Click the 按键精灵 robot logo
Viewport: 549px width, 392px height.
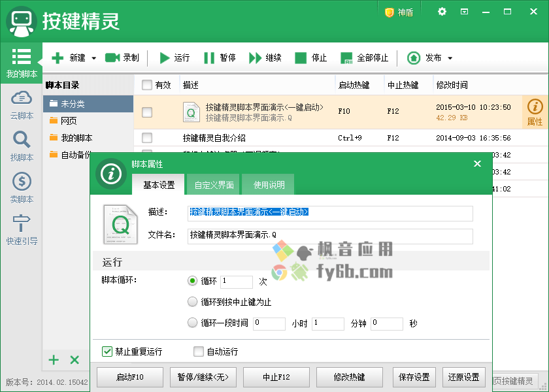[x=22, y=22]
